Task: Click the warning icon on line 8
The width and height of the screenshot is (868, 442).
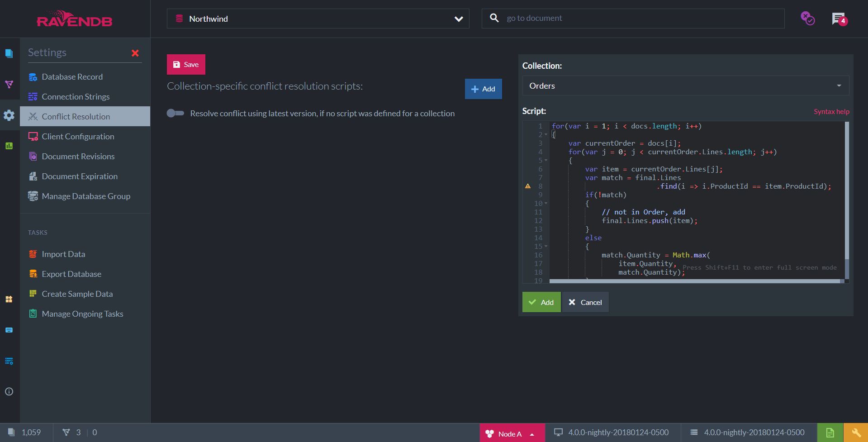Action: point(527,186)
